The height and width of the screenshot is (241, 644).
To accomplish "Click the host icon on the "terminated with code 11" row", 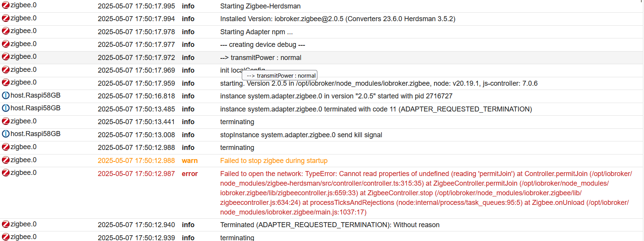I will tap(6, 108).
